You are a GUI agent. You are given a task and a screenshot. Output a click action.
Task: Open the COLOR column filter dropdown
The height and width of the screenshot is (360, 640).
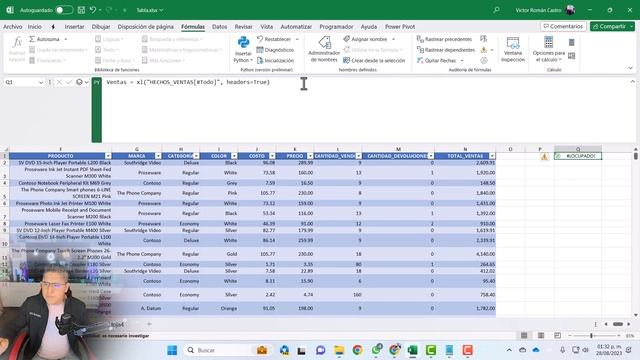tap(234, 156)
